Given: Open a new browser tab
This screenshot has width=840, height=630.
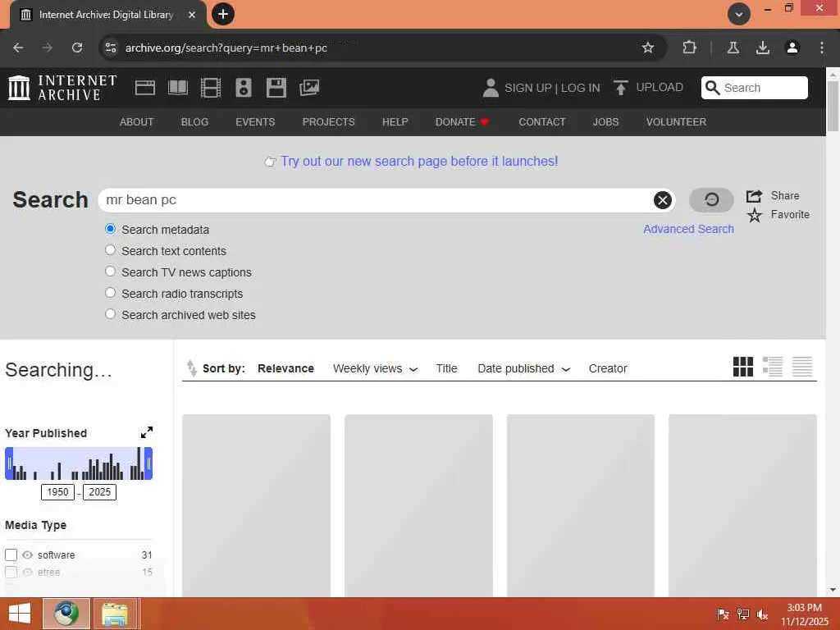Looking at the screenshot, I should click(223, 14).
